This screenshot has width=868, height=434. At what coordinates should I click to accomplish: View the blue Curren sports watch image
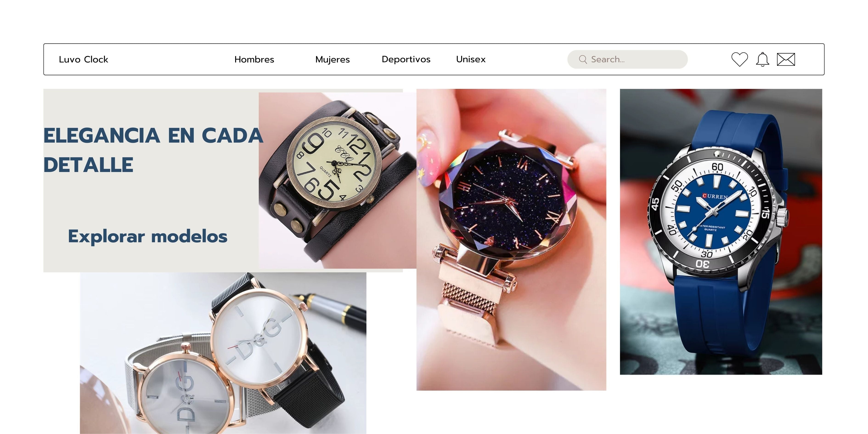[x=721, y=231]
